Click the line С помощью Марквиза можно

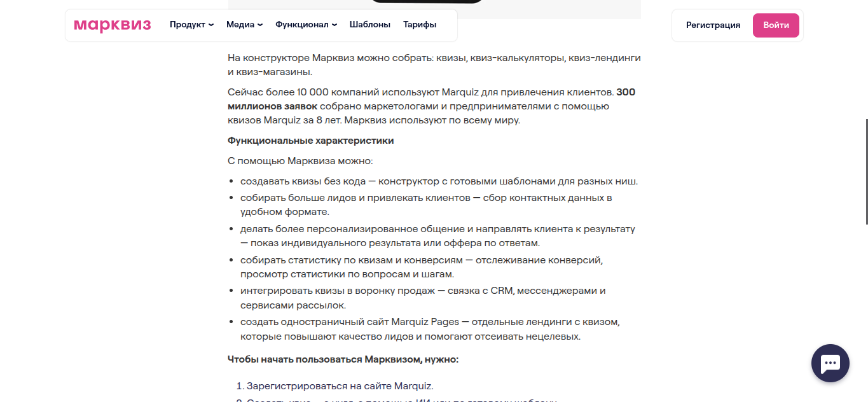point(300,161)
